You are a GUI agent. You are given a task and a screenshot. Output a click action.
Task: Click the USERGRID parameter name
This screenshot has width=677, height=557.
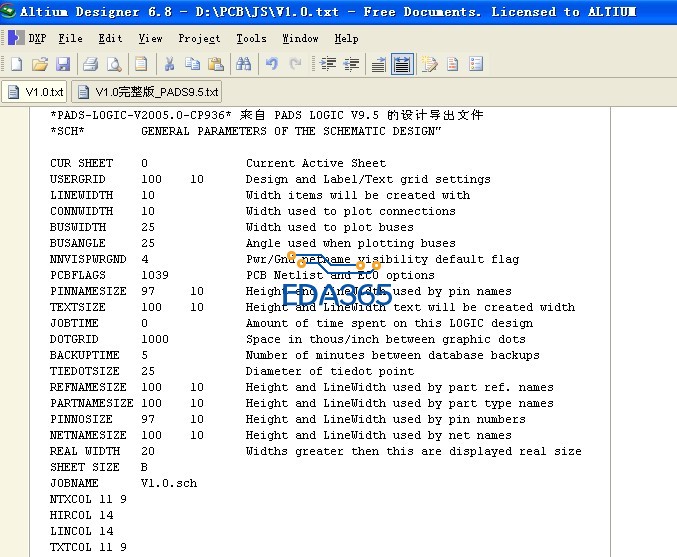[x=78, y=179]
